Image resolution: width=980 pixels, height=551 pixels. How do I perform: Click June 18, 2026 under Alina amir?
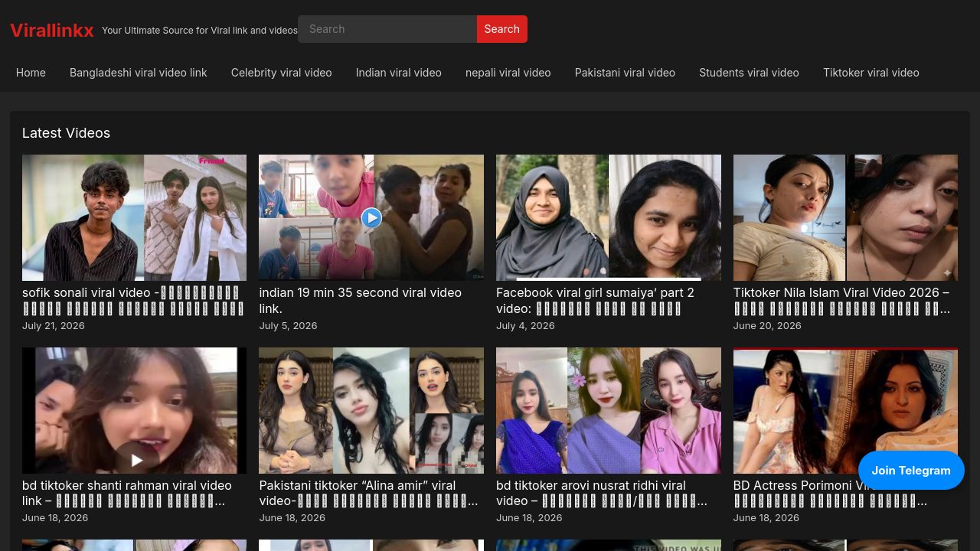(292, 517)
